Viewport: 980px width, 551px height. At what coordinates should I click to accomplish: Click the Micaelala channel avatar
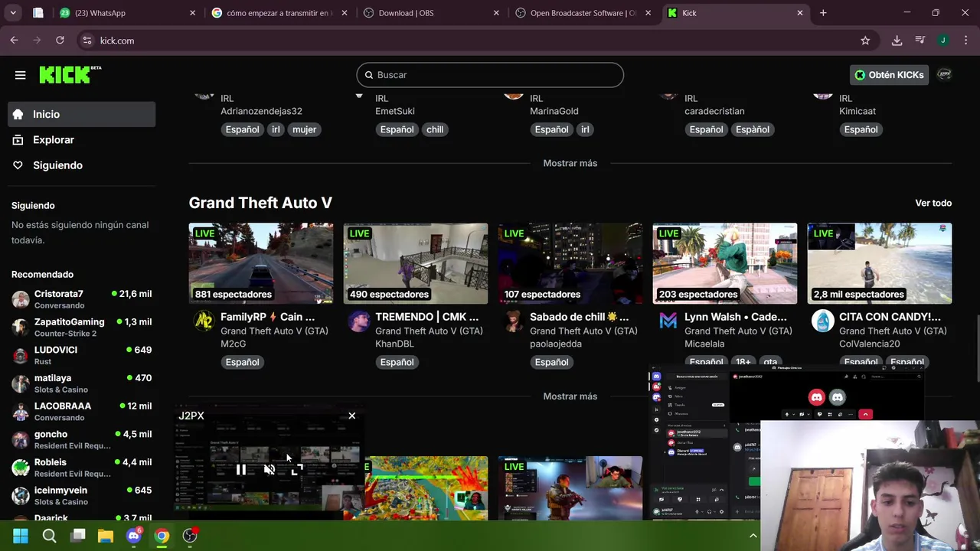click(x=668, y=321)
